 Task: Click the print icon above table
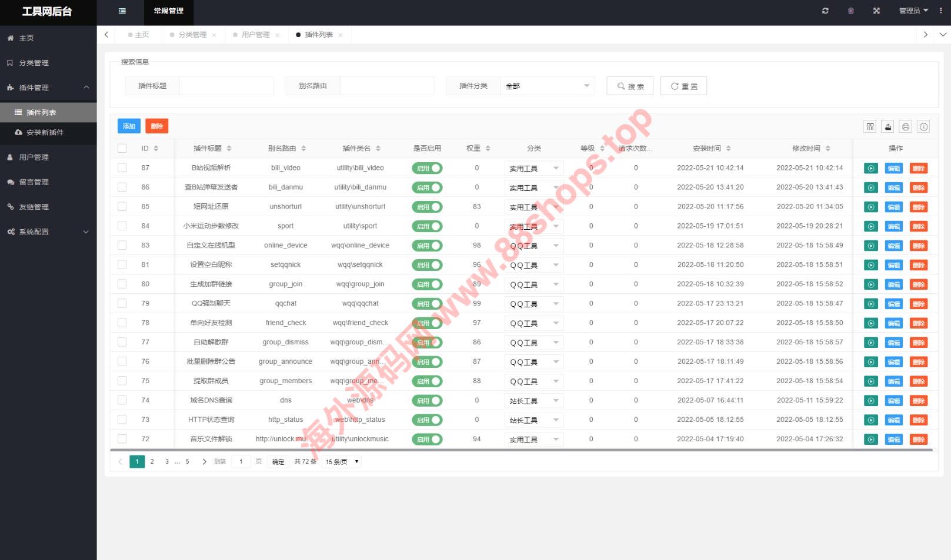pyautogui.click(x=906, y=126)
